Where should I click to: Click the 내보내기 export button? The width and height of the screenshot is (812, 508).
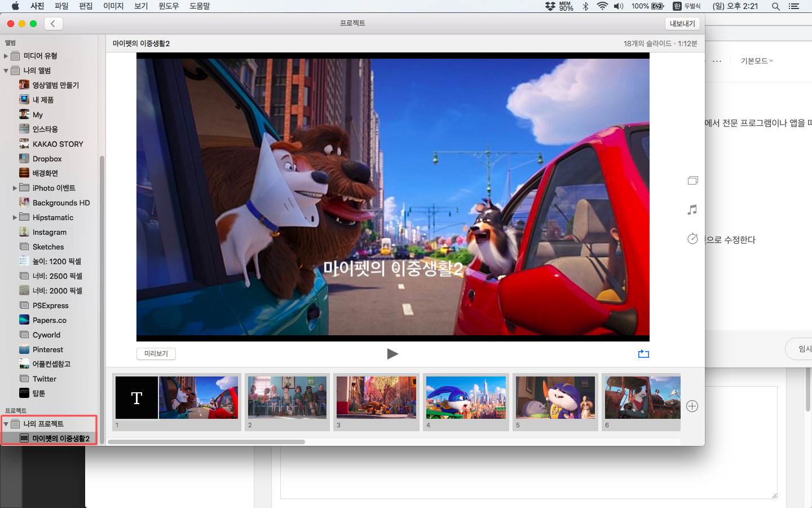tap(682, 24)
